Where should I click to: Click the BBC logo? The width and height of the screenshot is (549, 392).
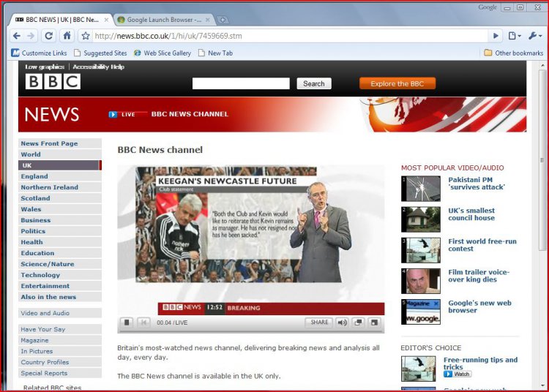[53, 81]
